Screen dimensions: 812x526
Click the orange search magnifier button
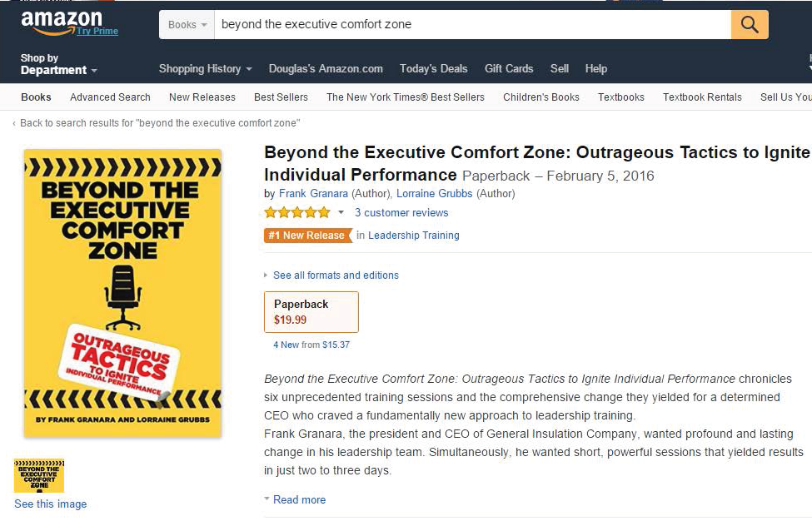(x=750, y=24)
